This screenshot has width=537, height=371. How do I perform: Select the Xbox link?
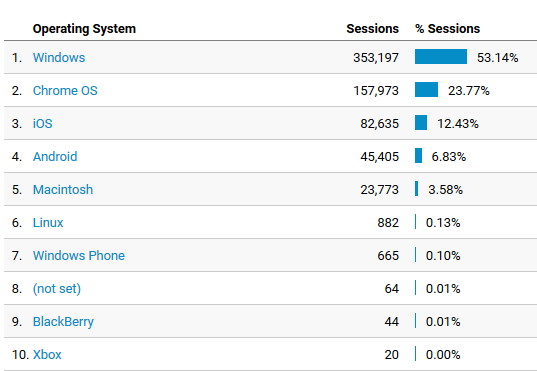pyautogui.click(x=47, y=355)
